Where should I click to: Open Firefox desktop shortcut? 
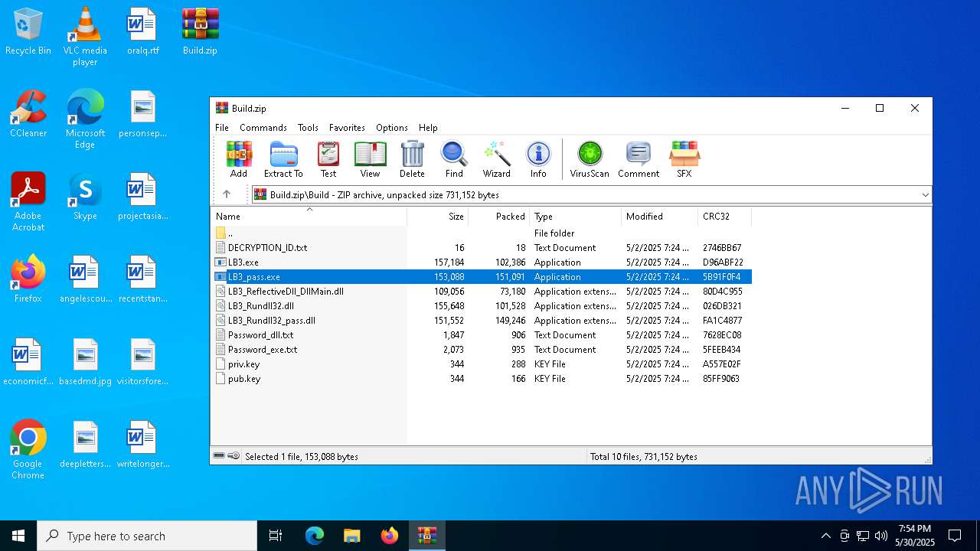coord(28,280)
